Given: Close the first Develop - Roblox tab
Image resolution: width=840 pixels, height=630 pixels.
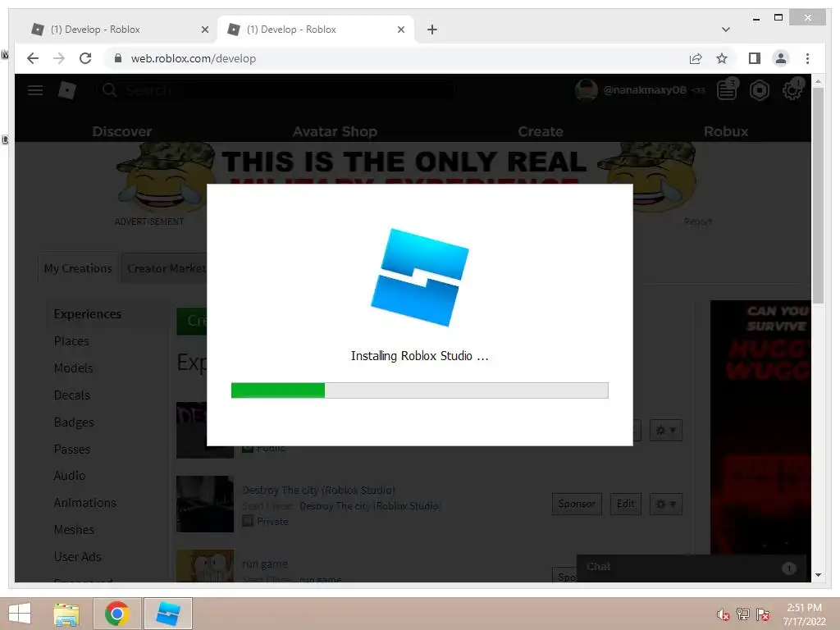Looking at the screenshot, I should coord(204,30).
